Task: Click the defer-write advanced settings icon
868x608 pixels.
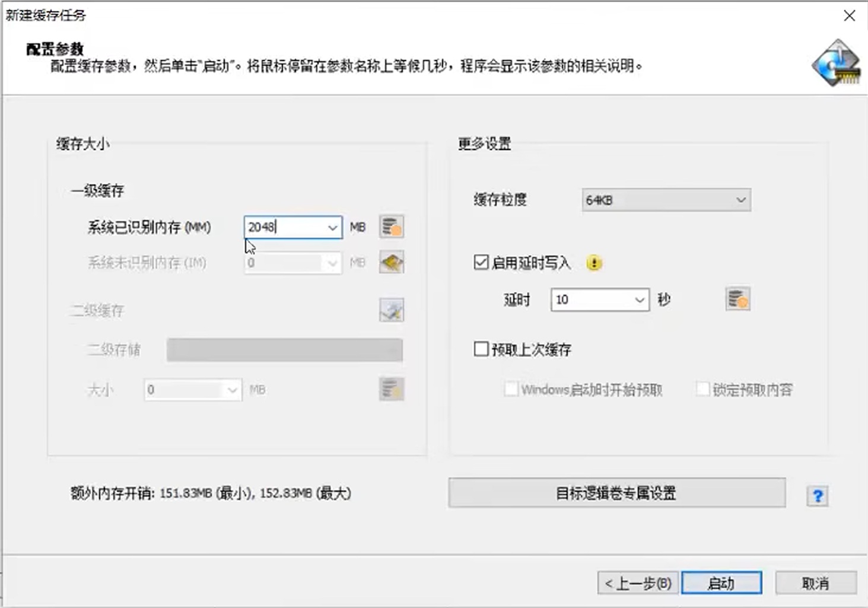Action: pos(737,300)
